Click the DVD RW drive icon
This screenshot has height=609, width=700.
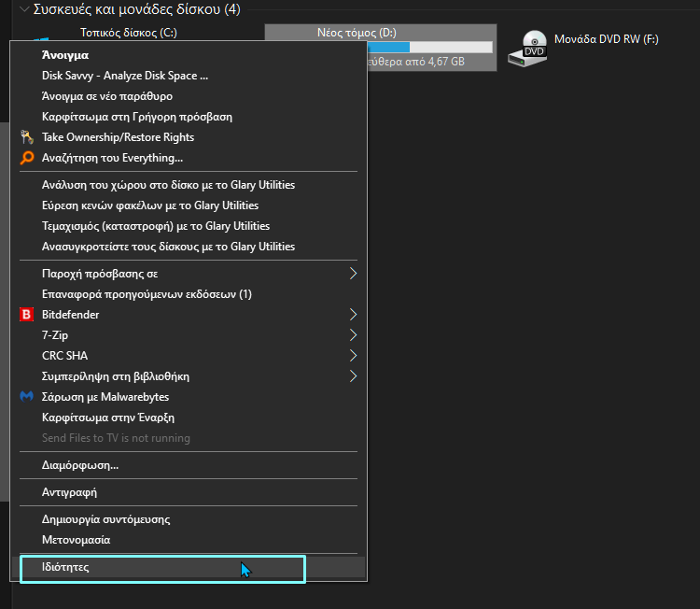point(527,49)
